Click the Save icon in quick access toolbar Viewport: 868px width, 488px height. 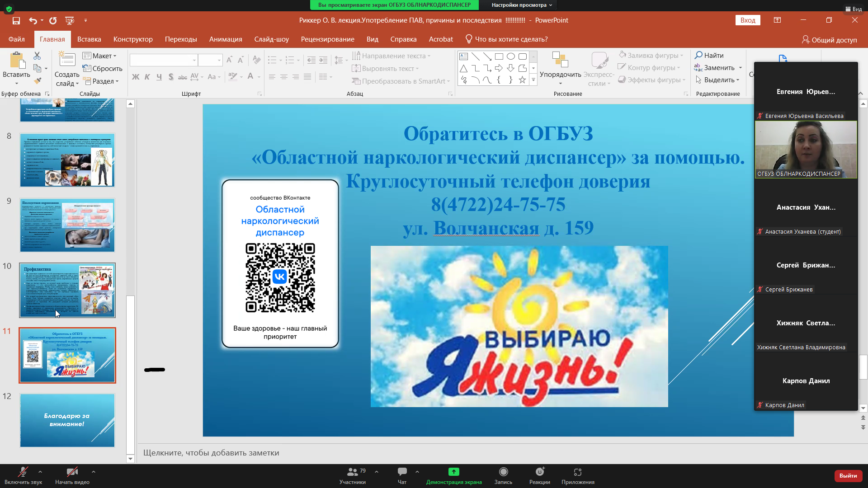(x=16, y=20)
